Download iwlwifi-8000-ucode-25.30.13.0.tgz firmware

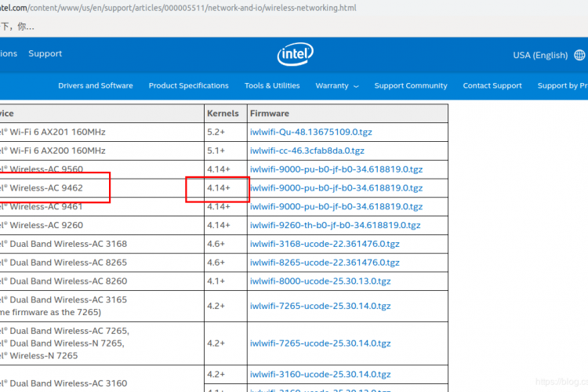tap(320, 281)
